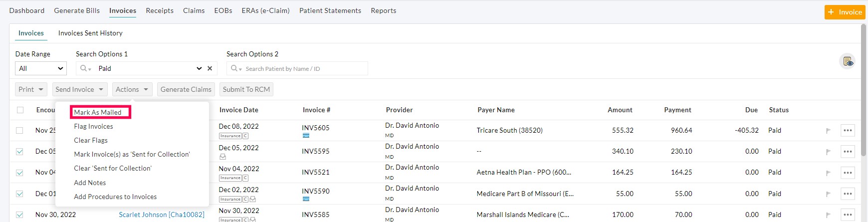Viewport: 868px width, 222px height.
Task: Open the Date Range dropdown
Action: [x=41, y=68]
